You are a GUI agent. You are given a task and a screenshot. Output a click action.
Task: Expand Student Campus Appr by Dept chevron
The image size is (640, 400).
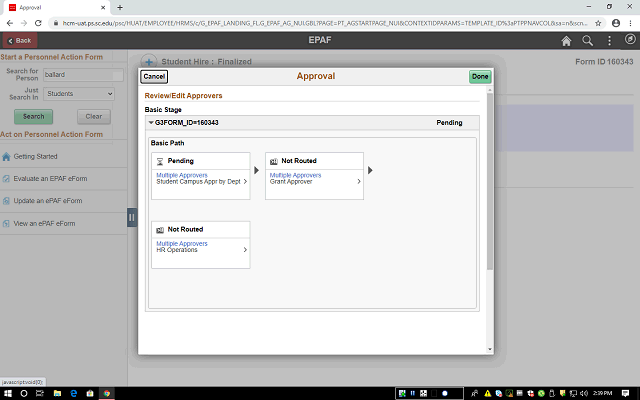coord(245,181)
